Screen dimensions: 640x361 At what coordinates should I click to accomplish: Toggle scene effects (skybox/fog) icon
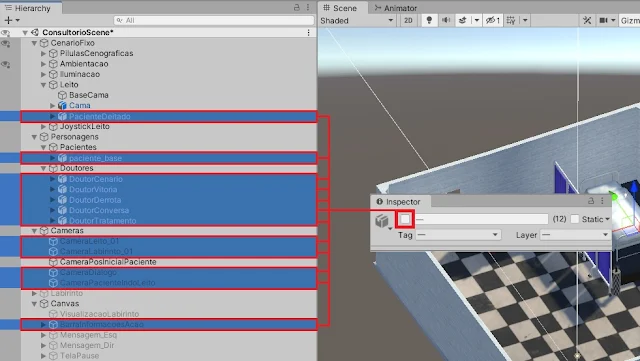463,20
